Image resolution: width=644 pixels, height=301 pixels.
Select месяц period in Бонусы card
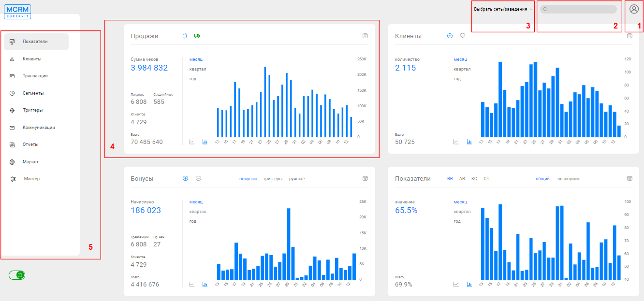click(196, 202)
